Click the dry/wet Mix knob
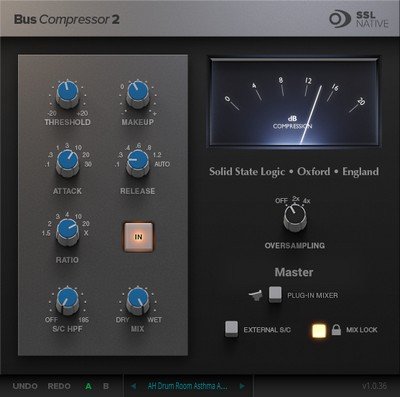The image size is (400, 397). 138,300
